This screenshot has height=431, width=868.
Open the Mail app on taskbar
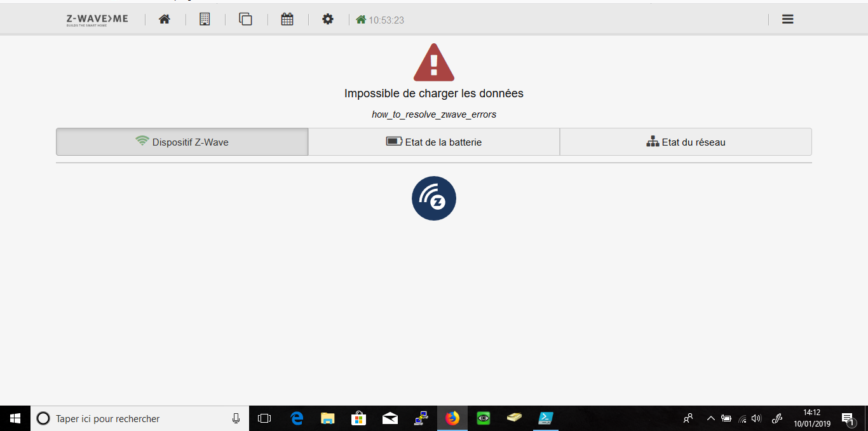point(390,418)
